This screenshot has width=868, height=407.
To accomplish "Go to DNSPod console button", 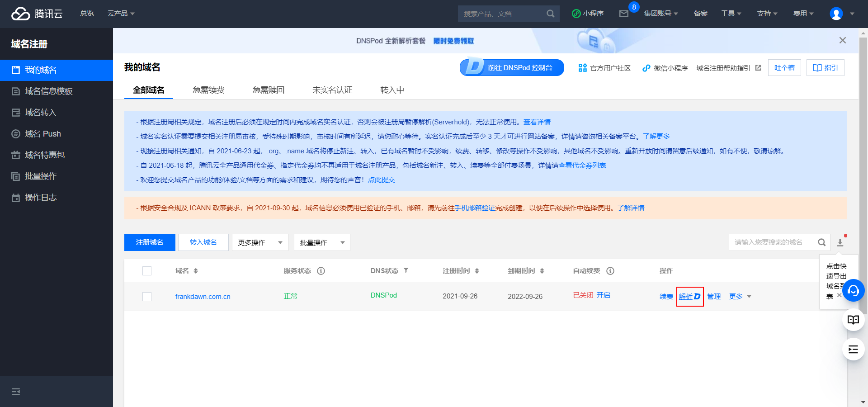I will (512, 67).
